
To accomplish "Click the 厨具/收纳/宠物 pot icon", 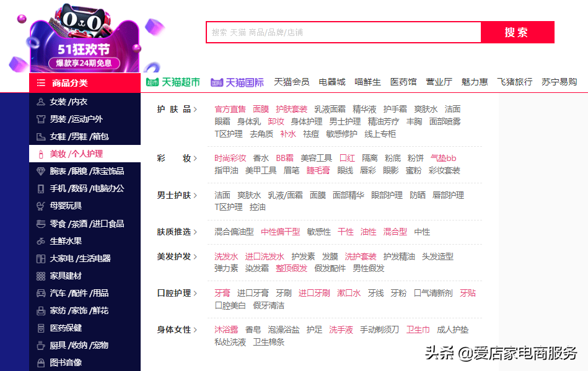I will [x=40, y=346].
